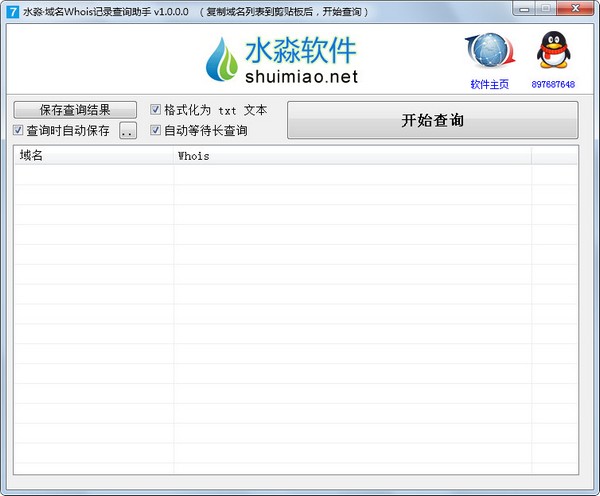Disable the 自动等待长查询 checkbox

tap(156, 131)
